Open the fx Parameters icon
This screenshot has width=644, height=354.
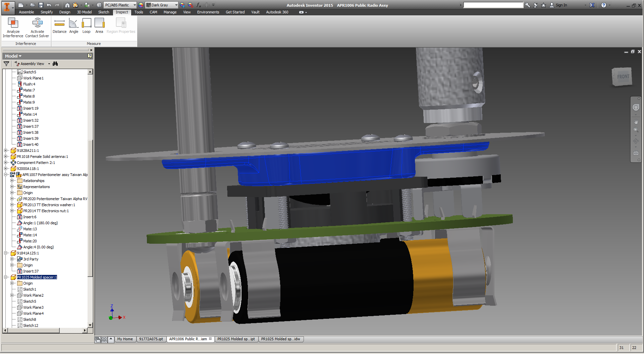click(199, 5)
